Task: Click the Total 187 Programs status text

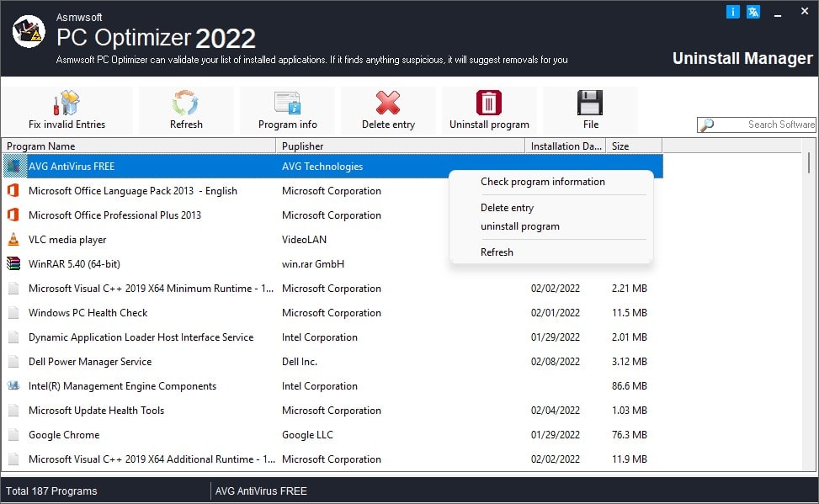Action: (51, 491)
